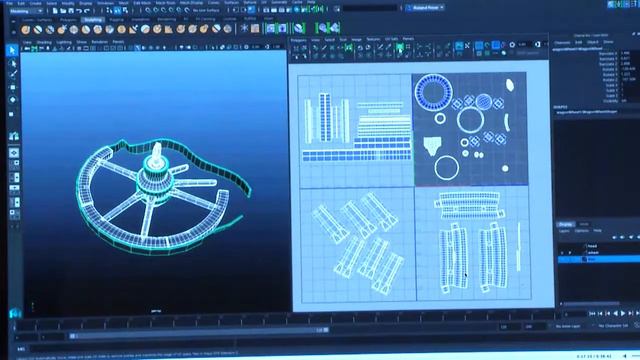This screenshot has height=360, width=640.
Task: Open viewport Shading menu
Action: click(x=44, y=42)
